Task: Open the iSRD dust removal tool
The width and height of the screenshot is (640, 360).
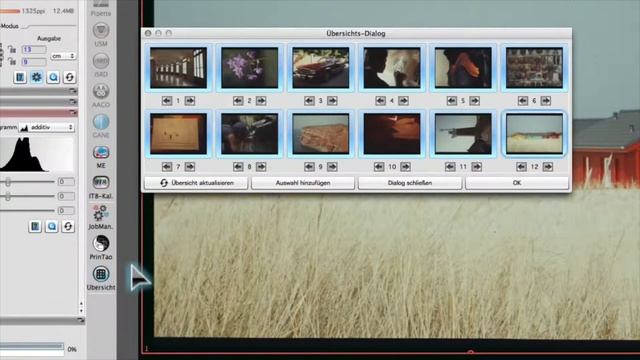Action: click(100, 61)
